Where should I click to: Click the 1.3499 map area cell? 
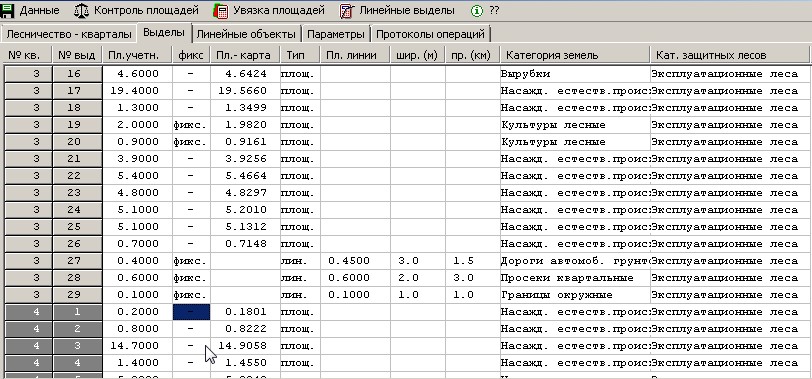245,108
